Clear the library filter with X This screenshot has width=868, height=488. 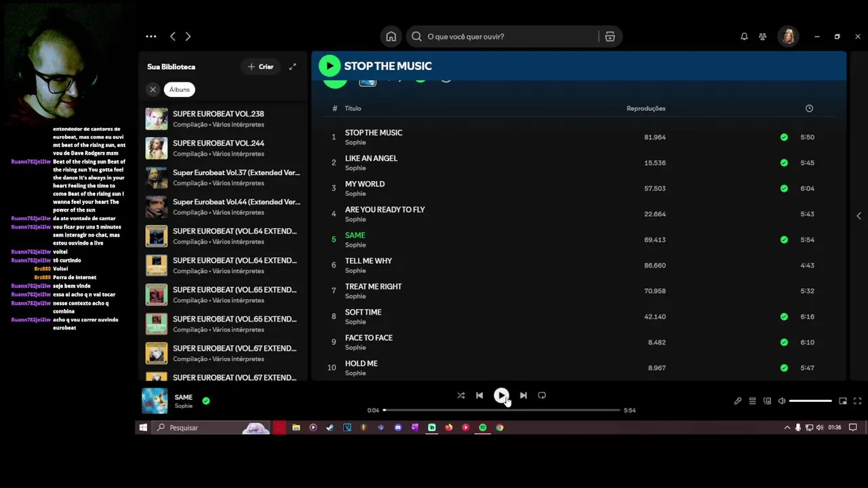(153, 89)
